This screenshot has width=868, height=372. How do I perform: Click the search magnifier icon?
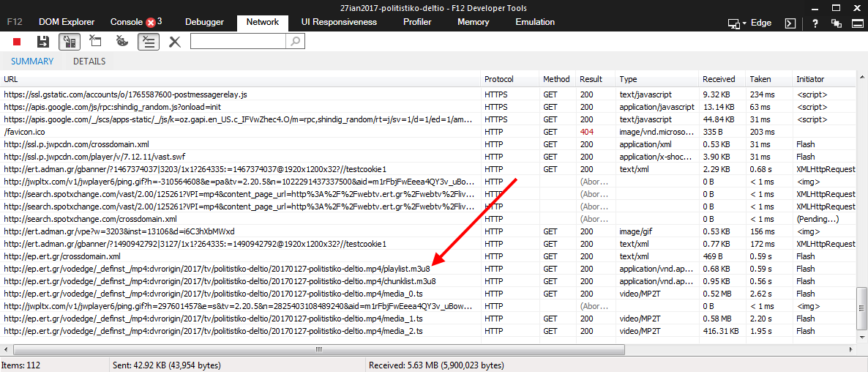click(x=296, y=41)
